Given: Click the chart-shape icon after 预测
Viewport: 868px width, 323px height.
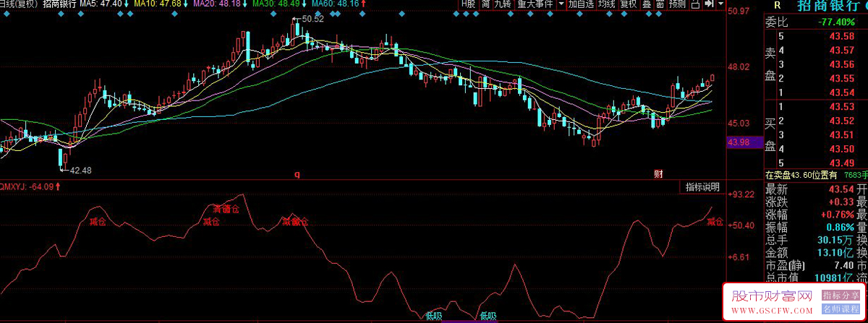Looking at the screenshot, I should (x=695, y=4).
